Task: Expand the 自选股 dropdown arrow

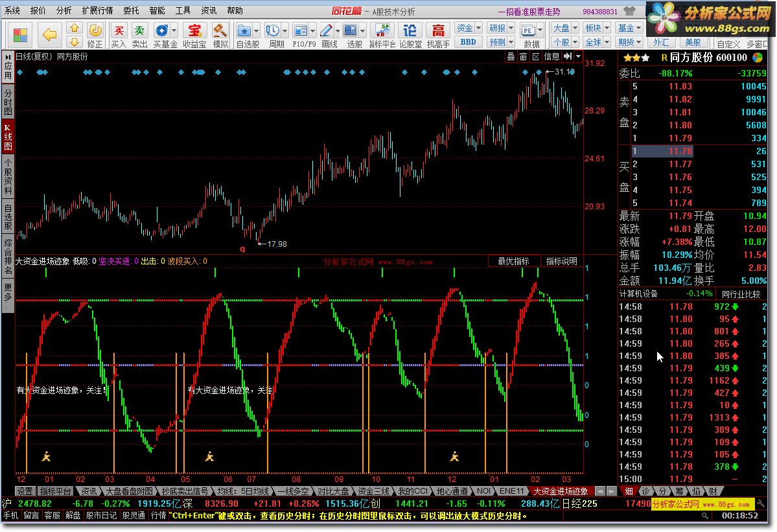Action: tap(256, 30)
